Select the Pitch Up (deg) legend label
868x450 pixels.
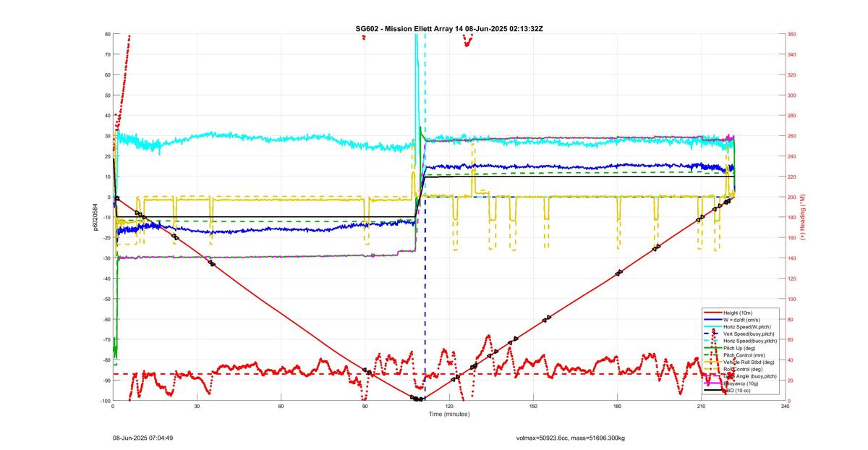pos(739,348)
